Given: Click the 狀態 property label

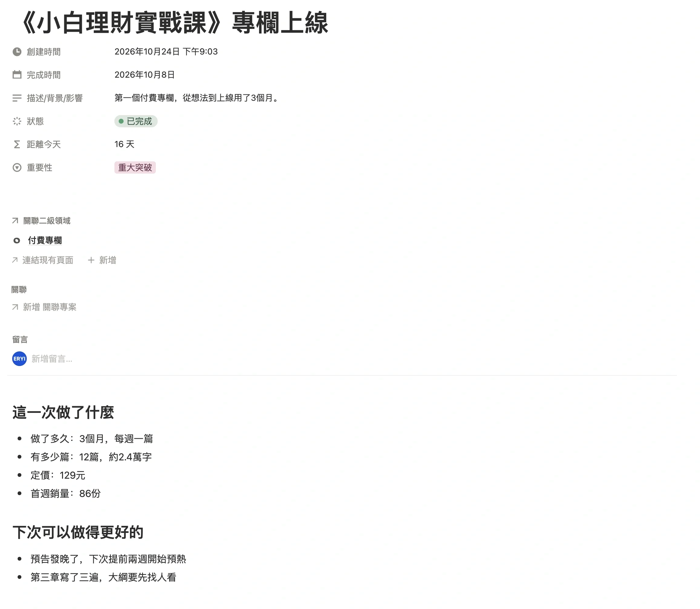Looking at the screenshot, I should pyautogui.click(x=35, y=121).
